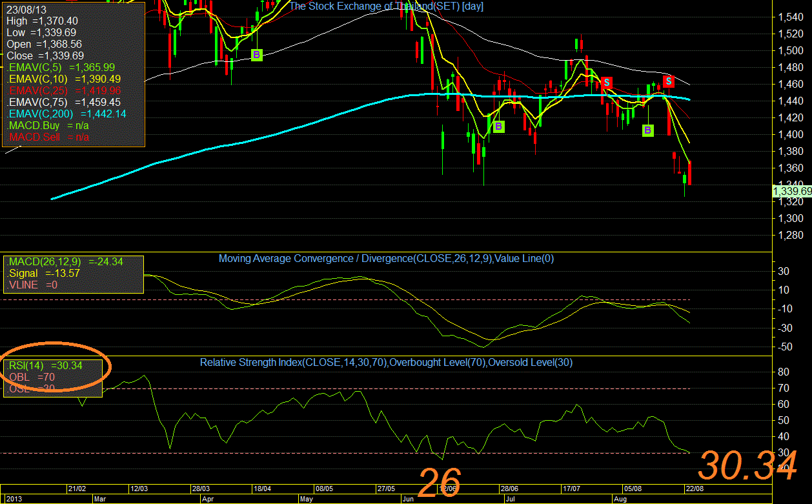Click the 1,280 price axis label
Screen dimensions: 812x504
(789, 235)
